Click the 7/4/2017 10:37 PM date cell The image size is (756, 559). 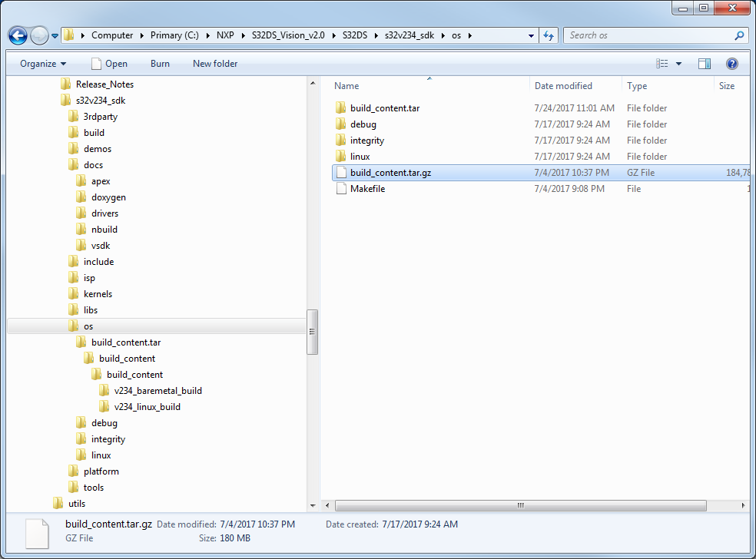(572, 173)
